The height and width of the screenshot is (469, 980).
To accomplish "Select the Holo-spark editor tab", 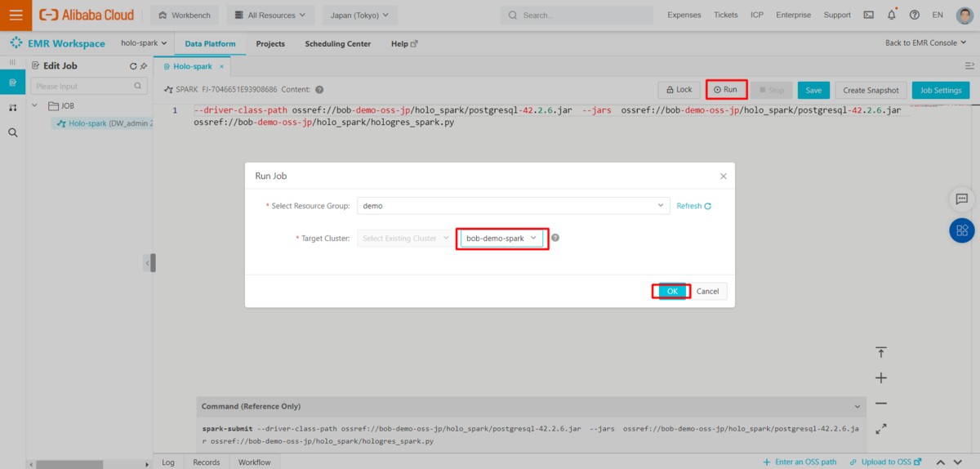I will click(x=193, y=66).
